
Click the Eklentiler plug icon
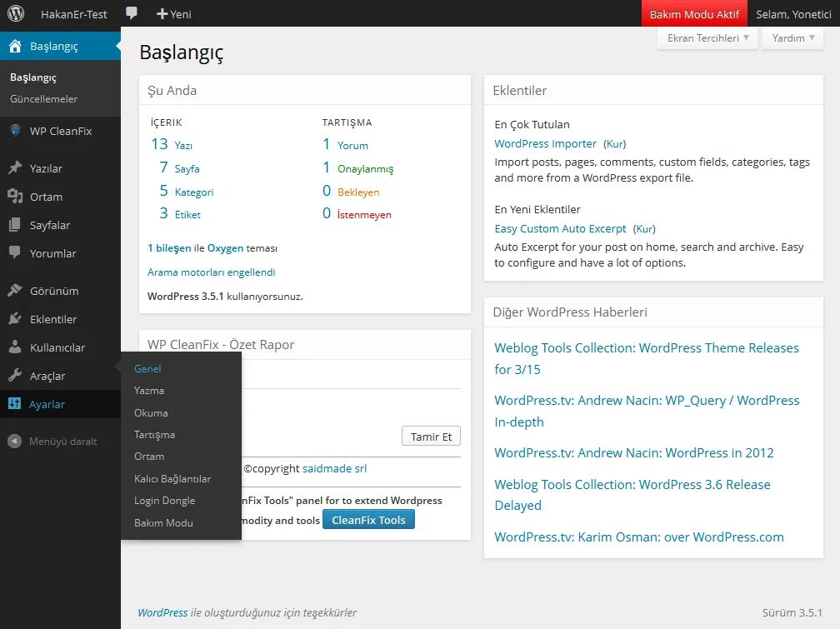[15, 319]
